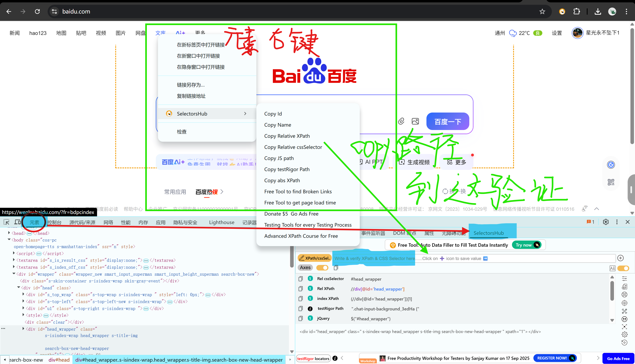Select Copy JS path menu entry
Screen dimensions: 635x364
(x=279, y=158)
